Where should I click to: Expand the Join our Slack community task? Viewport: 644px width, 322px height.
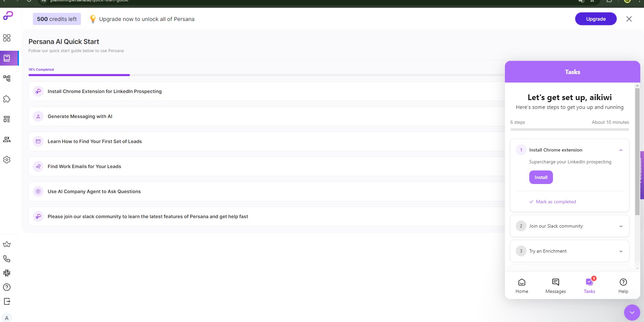[570, 226]
